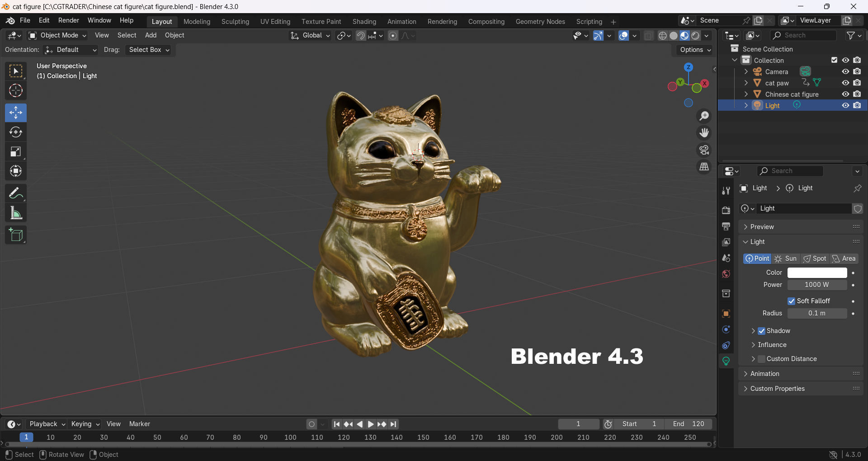Viewport: 868px width, 461px height.
Task: Select the Add Cube tool
Action: 16,235
